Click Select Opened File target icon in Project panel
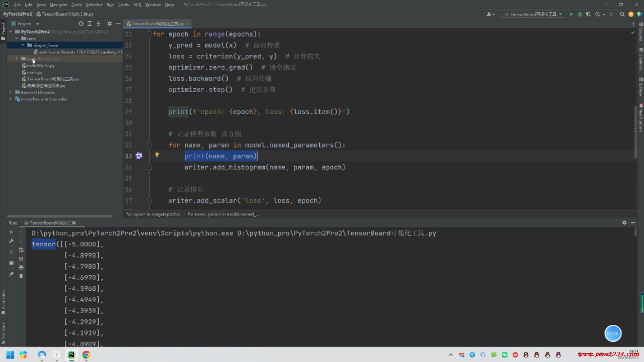Image resolution: width=644 pixels, height=362 pixels. (81, 24)
